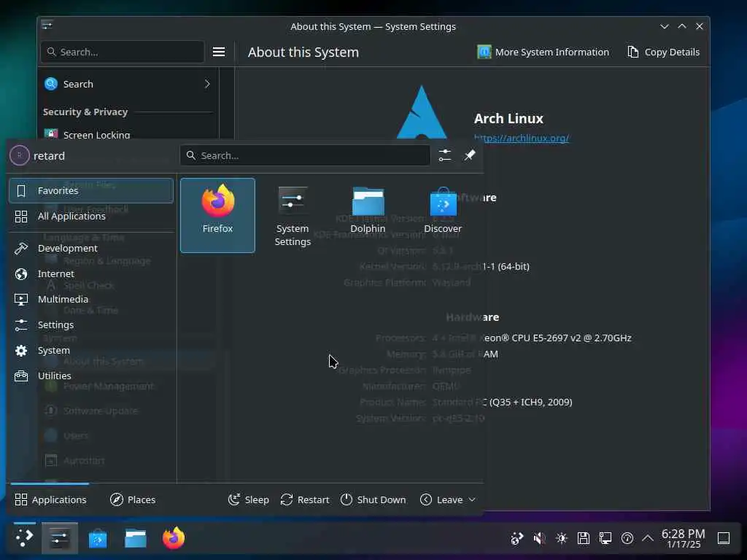
Task: Launch Firefox from the Favorites grid
Action: (217, 215)
